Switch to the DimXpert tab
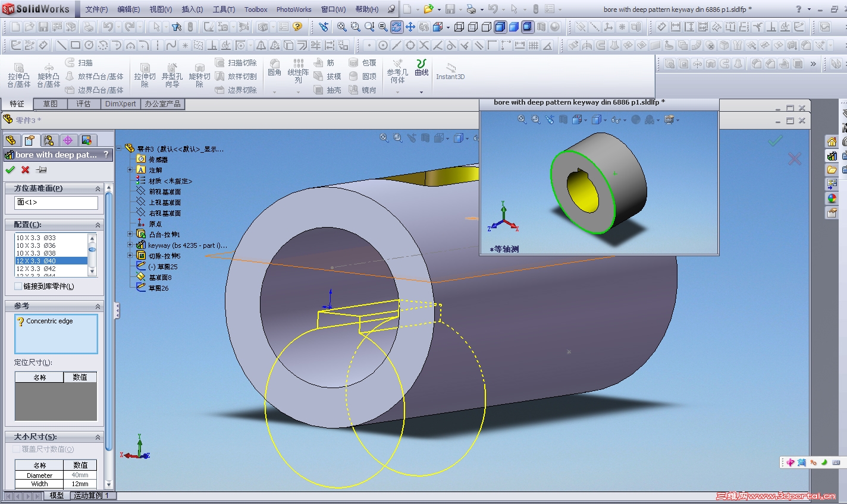This screenshot has height=504, width=847. tap(121, 104)
